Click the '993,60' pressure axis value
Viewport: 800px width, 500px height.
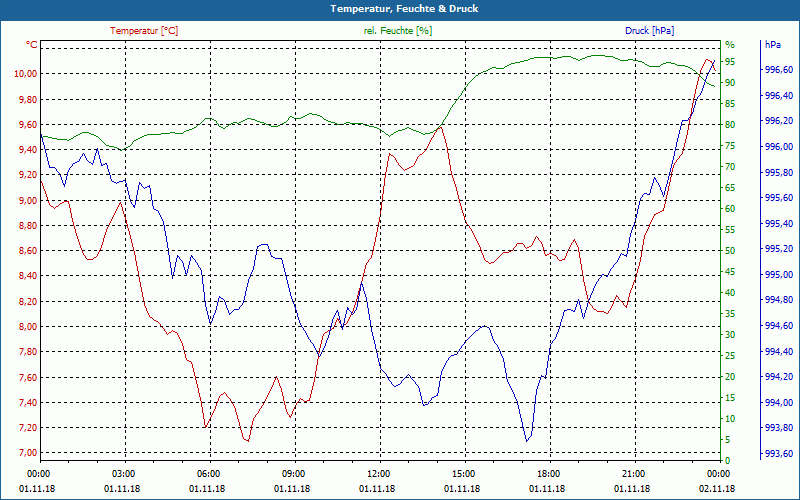coord(780,454)
